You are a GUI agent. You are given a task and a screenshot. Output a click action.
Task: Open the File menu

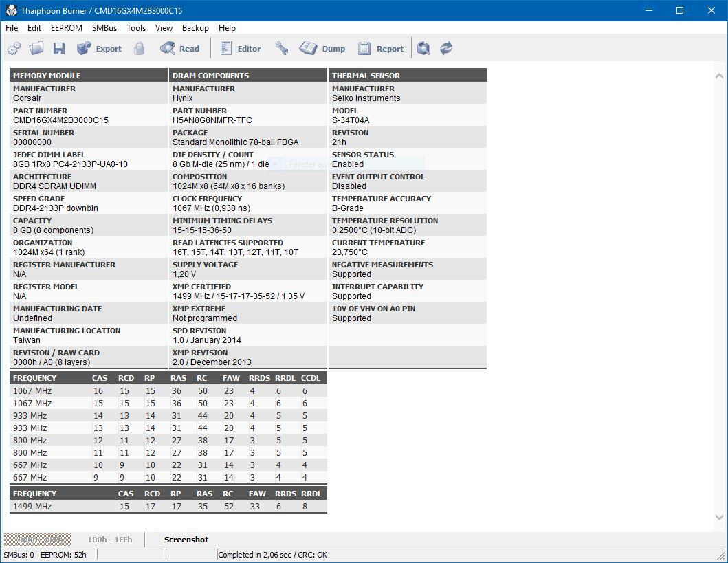12,28
